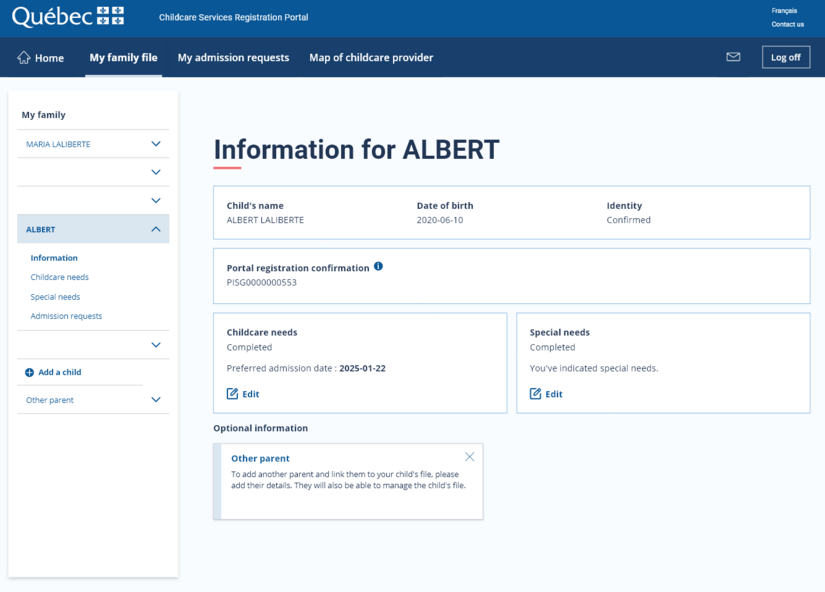
Task: Expand the Other parent sidebar section
Action: click(155, 400)
